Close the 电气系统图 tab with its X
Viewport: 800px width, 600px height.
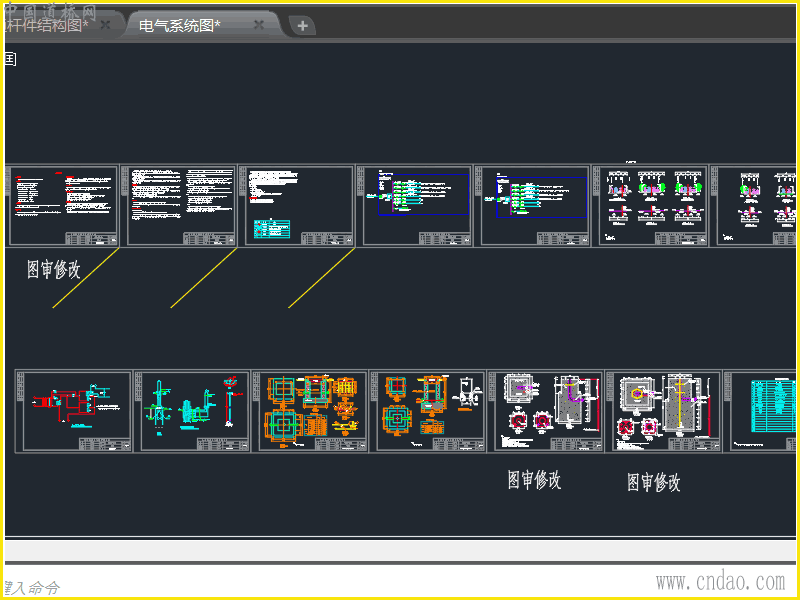pos(259,24)
